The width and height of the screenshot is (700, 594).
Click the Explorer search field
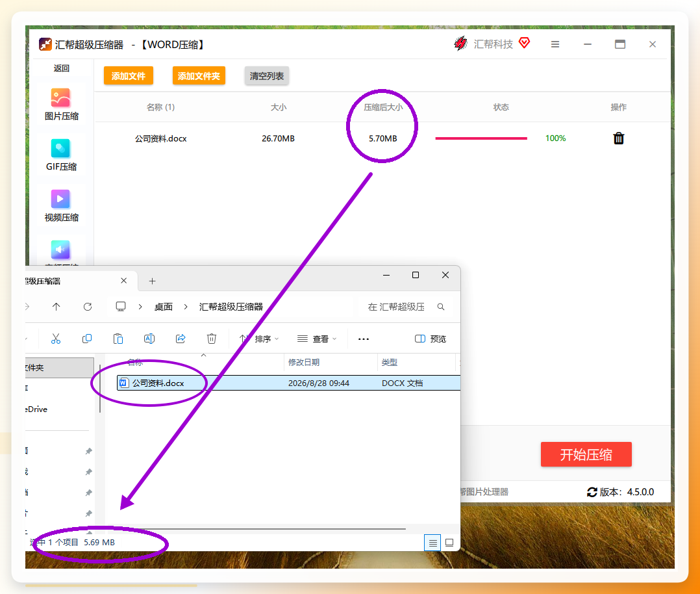click(404, 307)
